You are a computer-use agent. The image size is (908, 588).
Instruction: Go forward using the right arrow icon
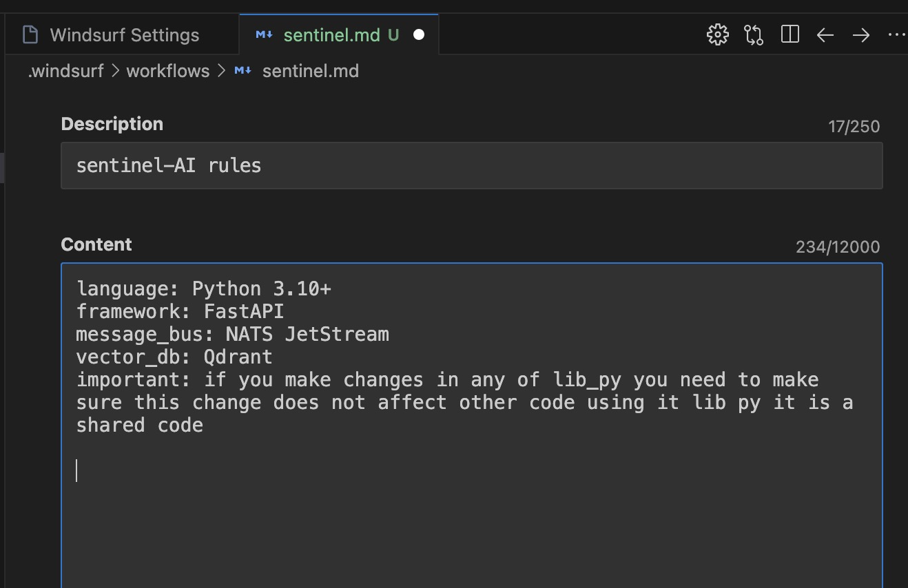(x=861, y=35)
